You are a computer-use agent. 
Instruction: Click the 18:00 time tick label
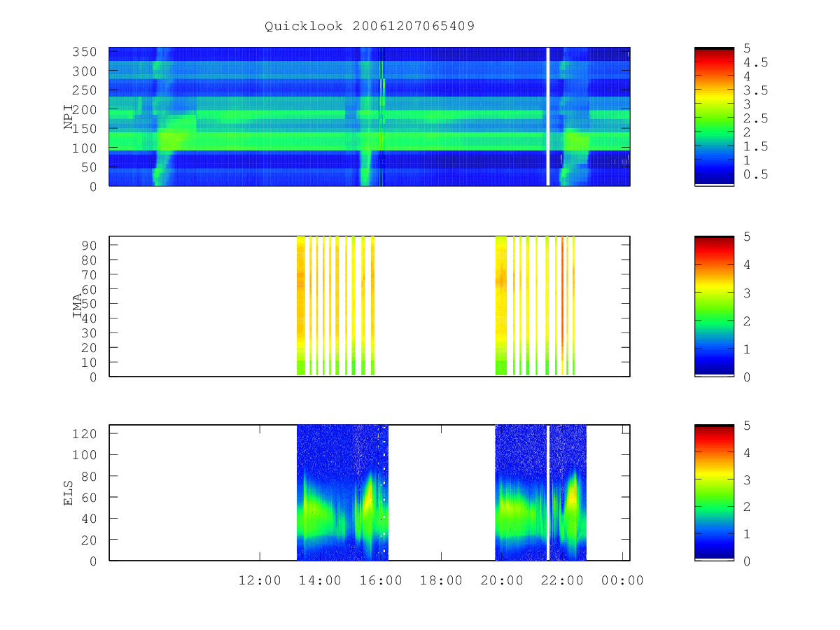(x=441, y=580)
